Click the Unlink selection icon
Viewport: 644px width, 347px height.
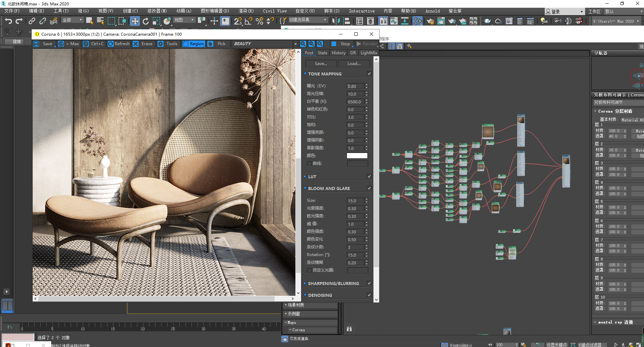pyautogui.click(x=43, y=21)
